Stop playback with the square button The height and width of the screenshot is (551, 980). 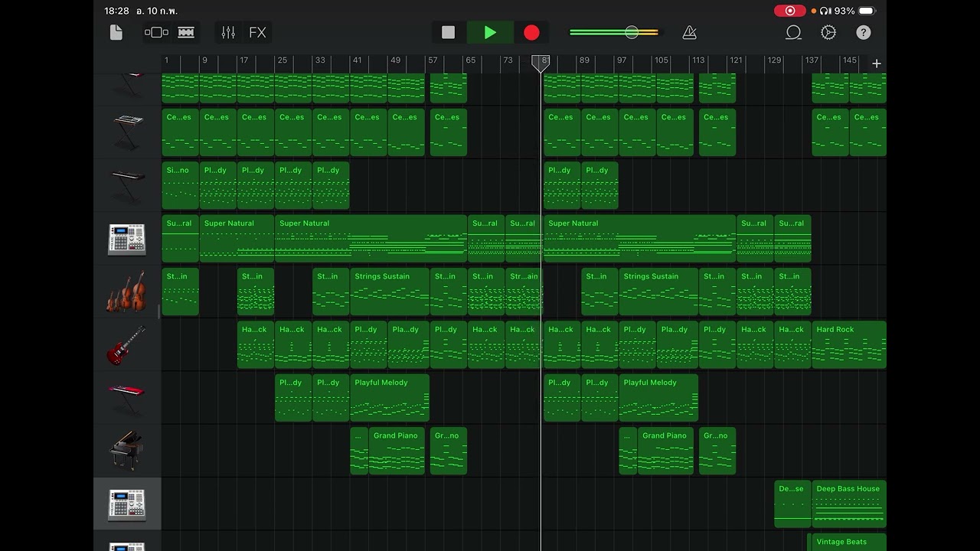(x=449, y=32)
